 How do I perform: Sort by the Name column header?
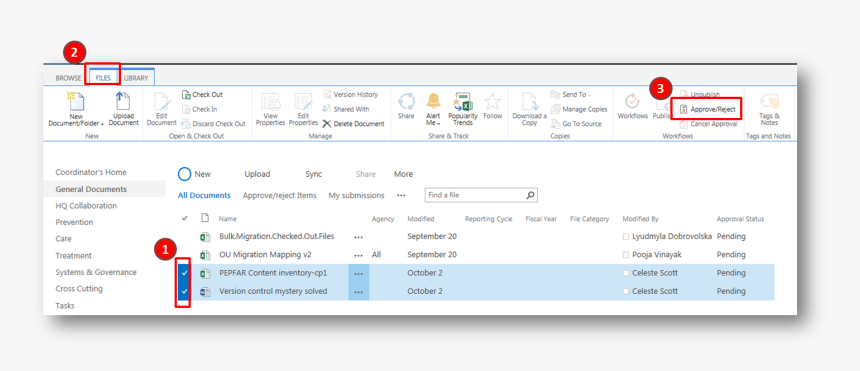coord(228,219)
